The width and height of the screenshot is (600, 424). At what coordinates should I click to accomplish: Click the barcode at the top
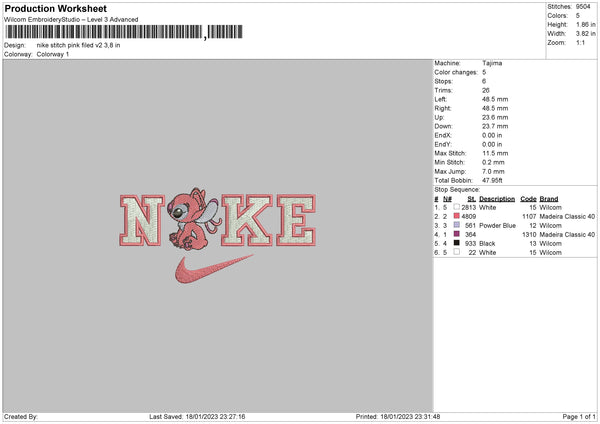(124, 32)
